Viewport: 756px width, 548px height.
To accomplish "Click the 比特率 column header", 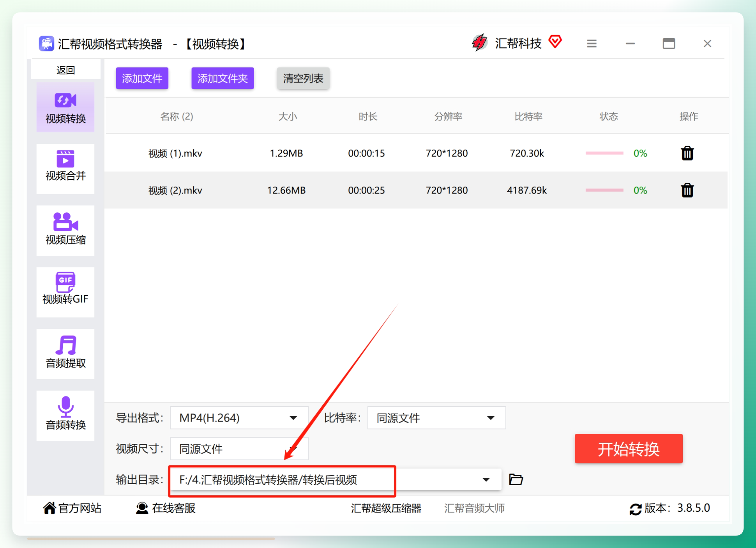I will click(x=528, y=117).
